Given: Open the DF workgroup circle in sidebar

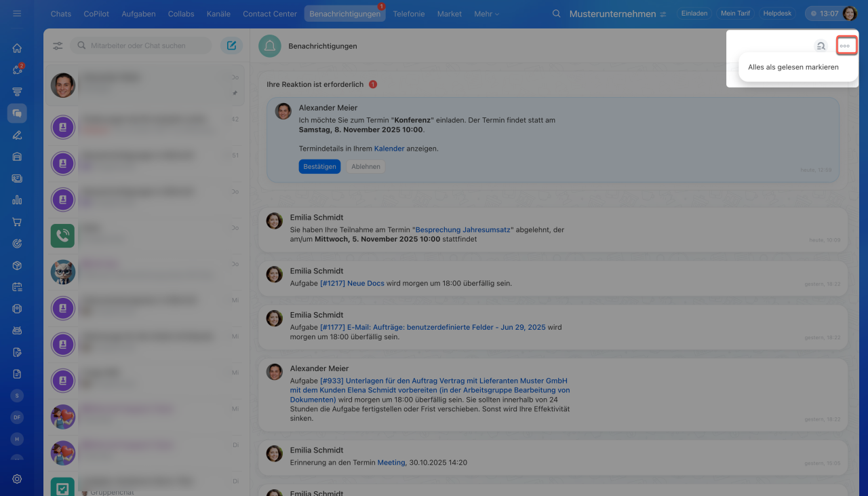Looking at the screenshot, I should click(17, 417).
